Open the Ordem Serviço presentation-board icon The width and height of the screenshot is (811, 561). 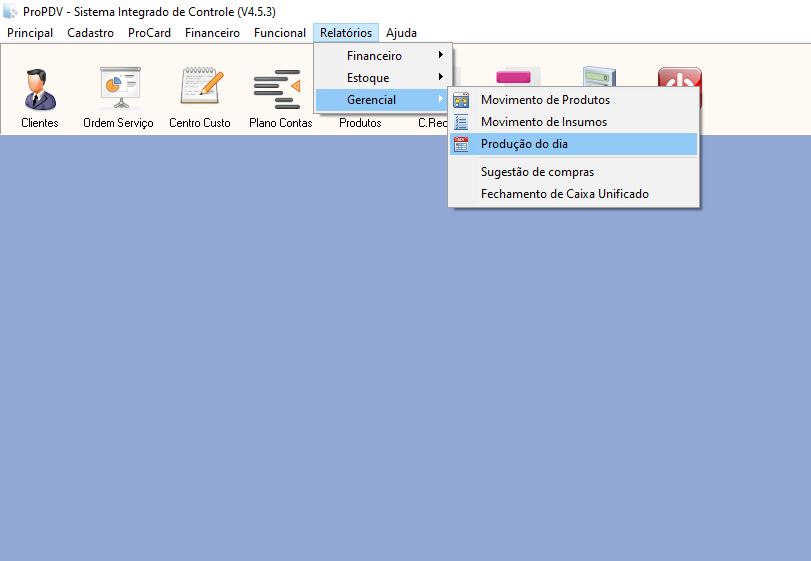(120, 87)
